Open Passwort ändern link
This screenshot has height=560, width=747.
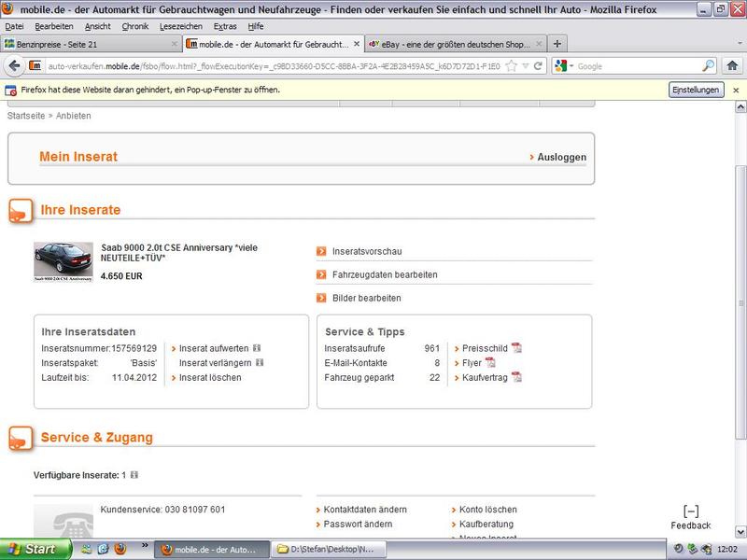tap(358, 525)
